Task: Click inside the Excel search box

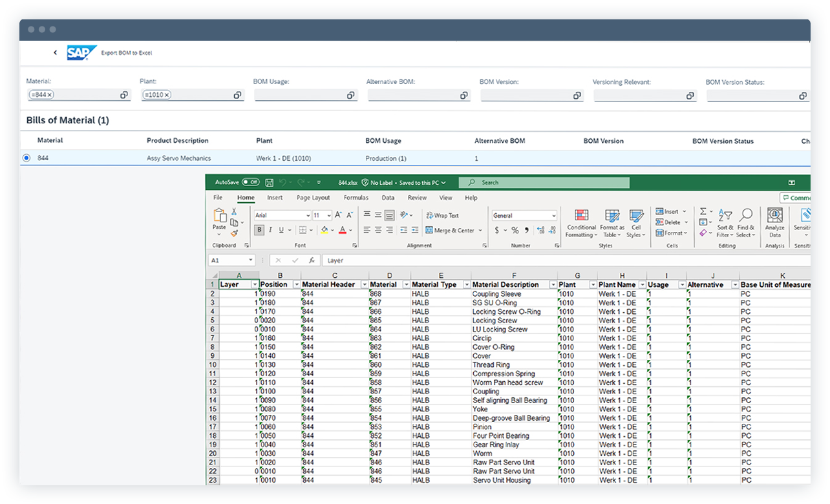Action: [543, 182]
